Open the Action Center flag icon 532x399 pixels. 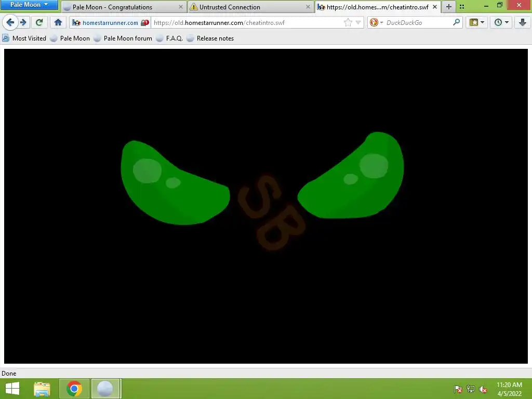(458, 390)
